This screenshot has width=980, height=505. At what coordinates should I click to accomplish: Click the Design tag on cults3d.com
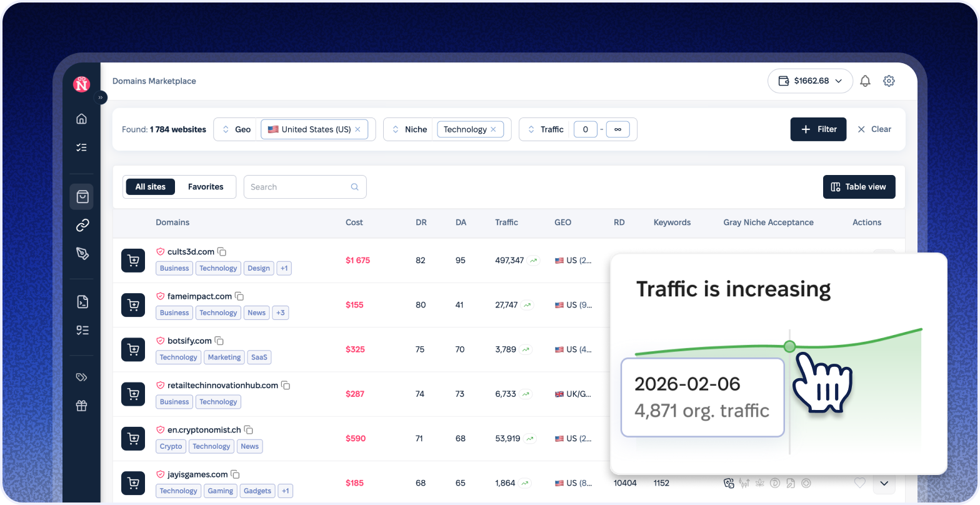pos(259,268)
